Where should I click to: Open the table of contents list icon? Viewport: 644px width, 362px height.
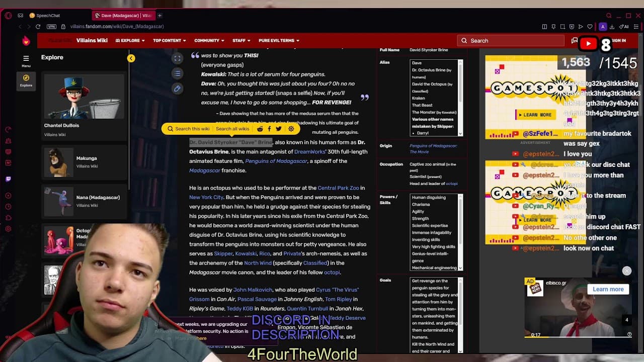[x=177, y=73]
